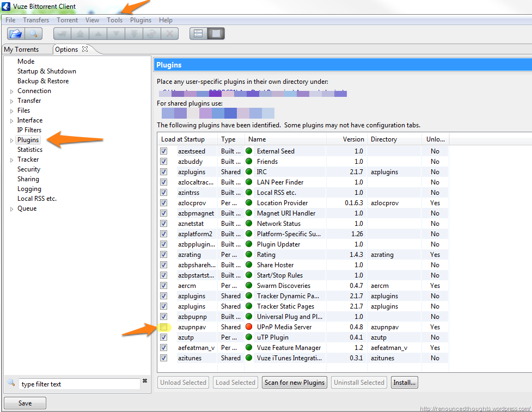Expand the Tracker settings branch
Viewport: 532px width, 412px height.
click(11, 159)
